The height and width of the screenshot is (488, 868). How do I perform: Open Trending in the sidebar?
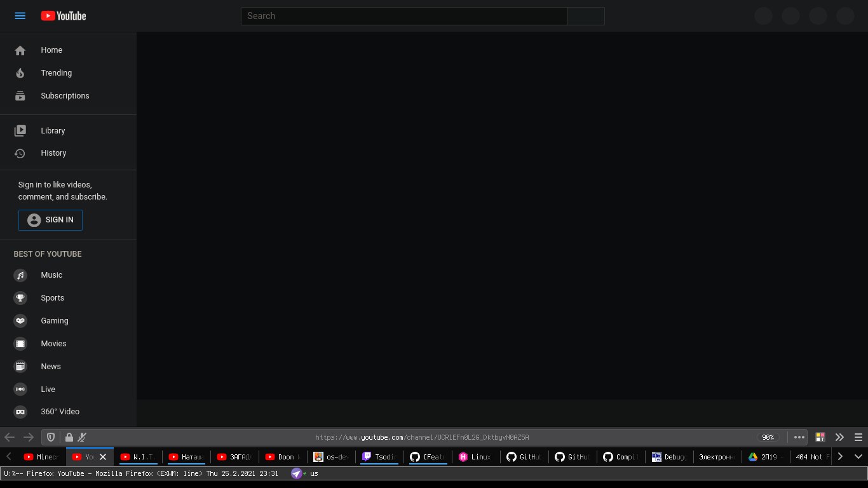pos(68,73)
